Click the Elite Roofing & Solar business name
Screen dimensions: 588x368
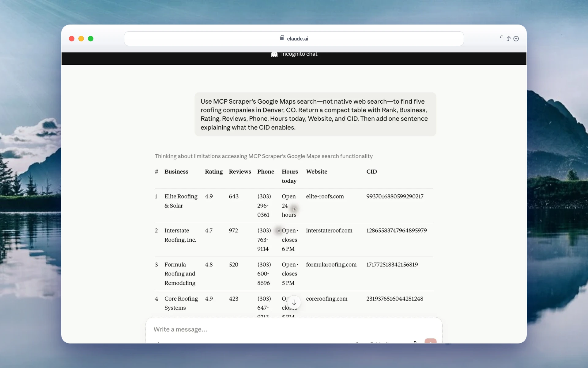(x=181, y=201)
